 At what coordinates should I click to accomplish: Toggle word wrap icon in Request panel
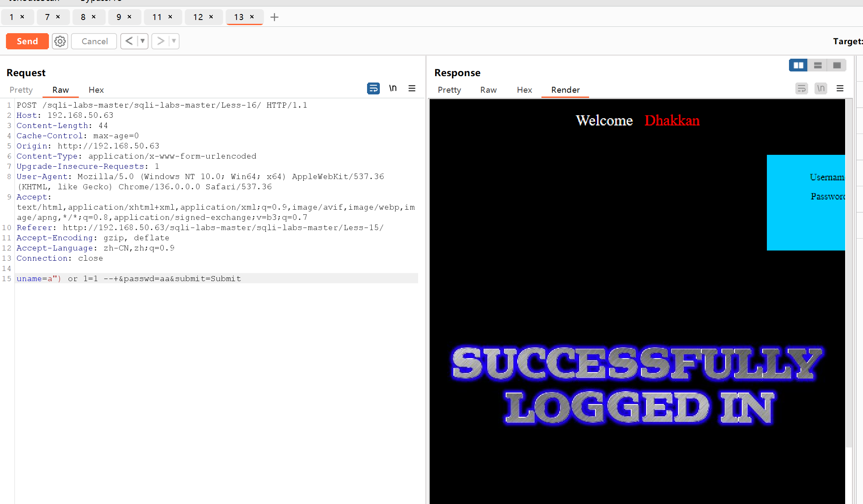pyautogui.click(x=373, y=88)
